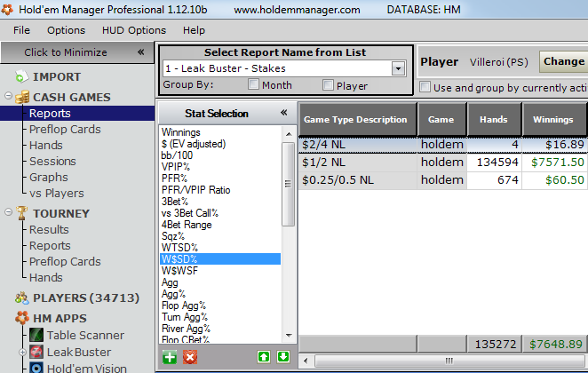588x373 pixels.
Task: Select the PFR/VPIP Ratio stat
Action: tap(220, 190)
